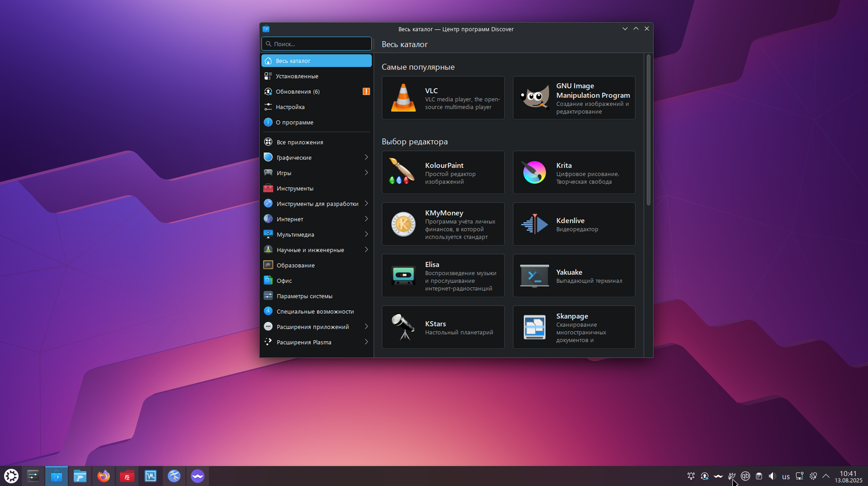868x486 pixels.
Task: Open the Elisa music player card
Action: point(443,276)
